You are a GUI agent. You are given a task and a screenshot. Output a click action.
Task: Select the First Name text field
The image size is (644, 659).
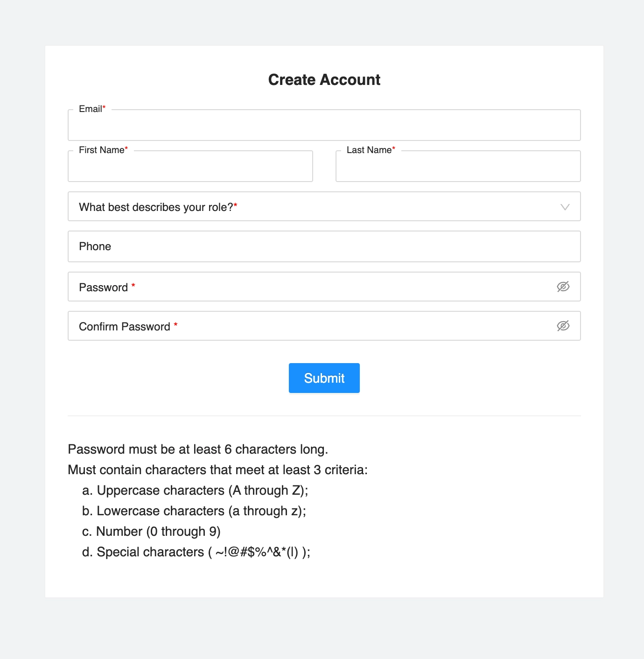point(190,166)
